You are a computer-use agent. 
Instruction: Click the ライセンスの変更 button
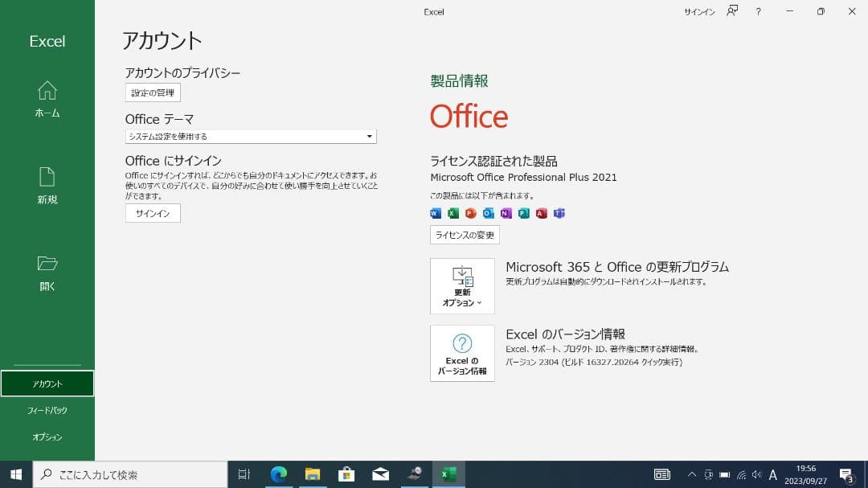pos(465,235)
